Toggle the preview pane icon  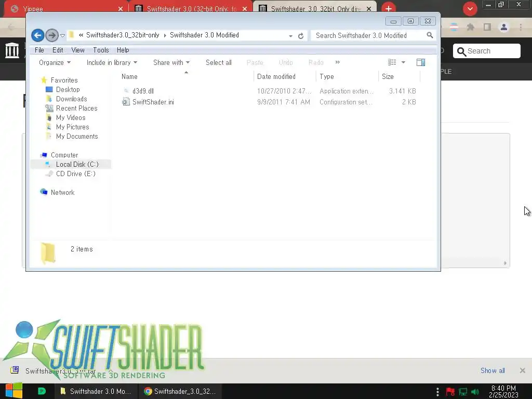pyautogui.click(x=421, y=62)
